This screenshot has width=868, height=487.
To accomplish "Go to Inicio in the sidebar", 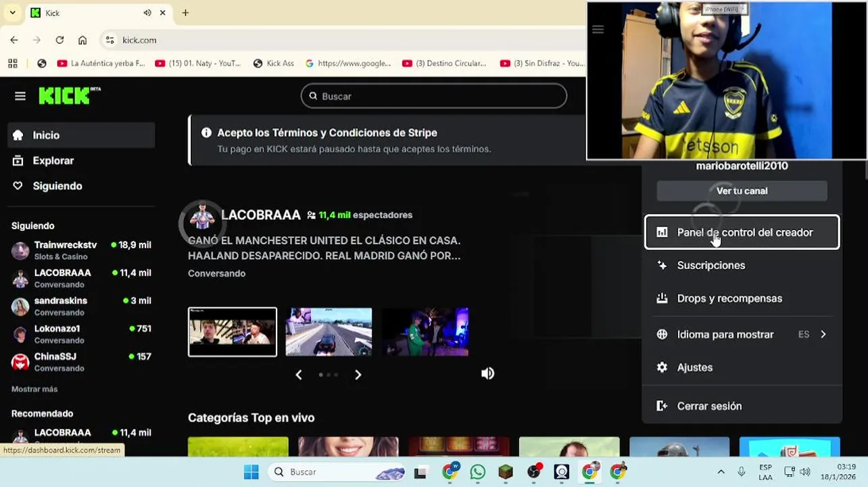I will (81, 135).
